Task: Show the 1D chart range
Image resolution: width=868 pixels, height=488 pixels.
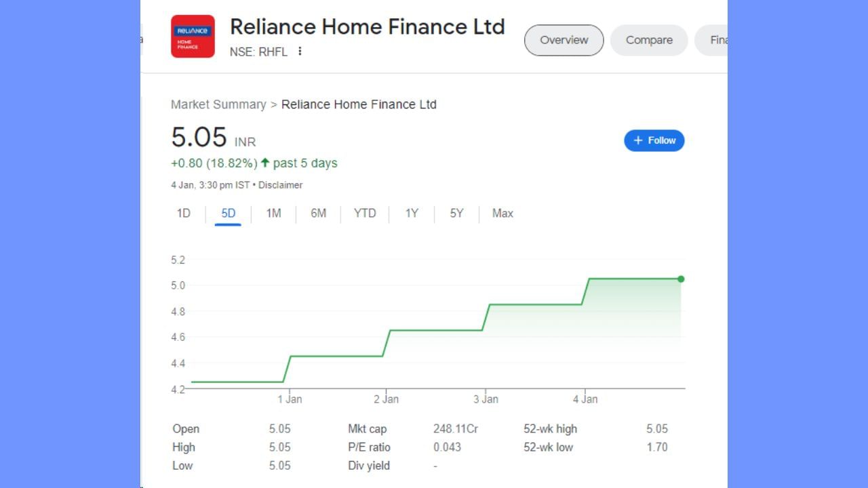Action: 184,213
